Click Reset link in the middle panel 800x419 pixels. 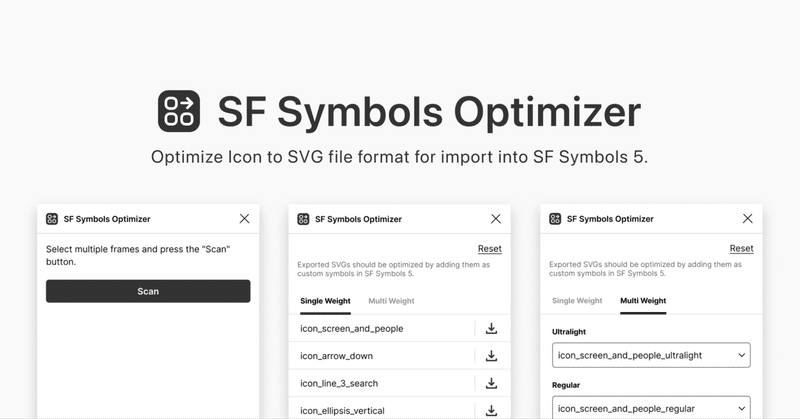tap(489, 249)
